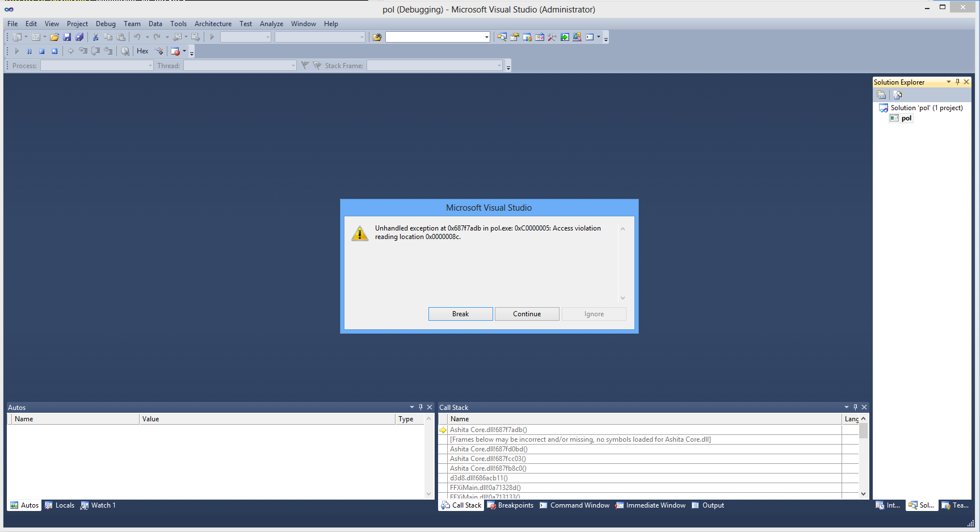
Task: Click the Restart debugging icon
Action: tap(54, 51)
